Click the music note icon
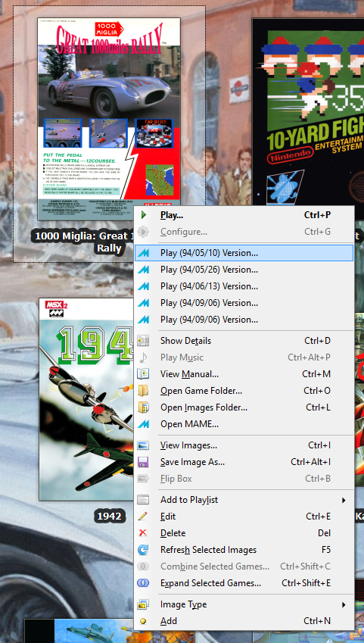364x643 pixels. point(143,357)
